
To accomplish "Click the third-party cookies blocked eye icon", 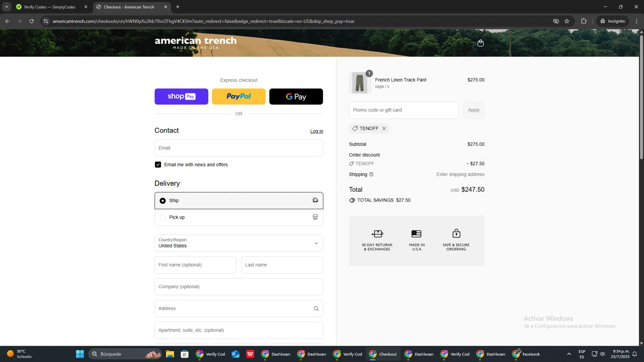I will (x=556, y=21).
